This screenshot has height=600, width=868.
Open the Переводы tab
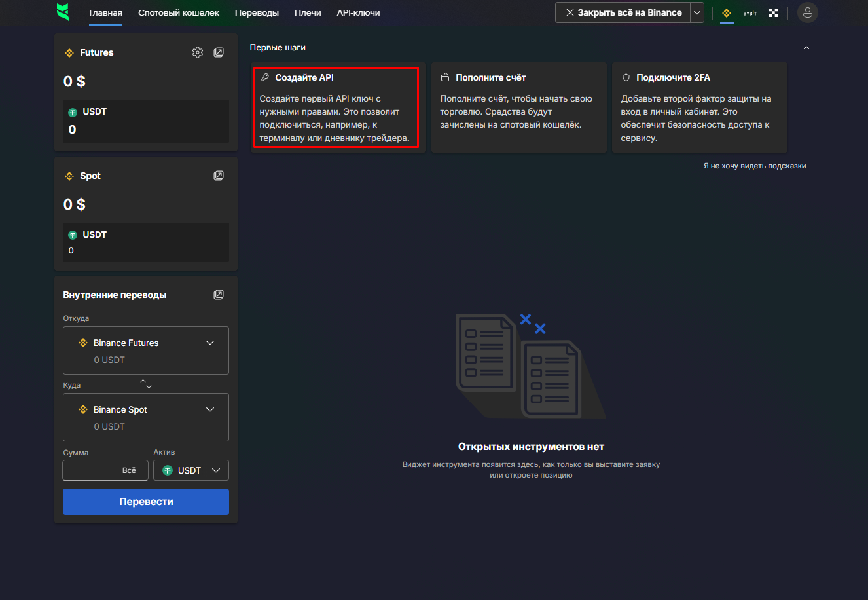coord(257,12)
